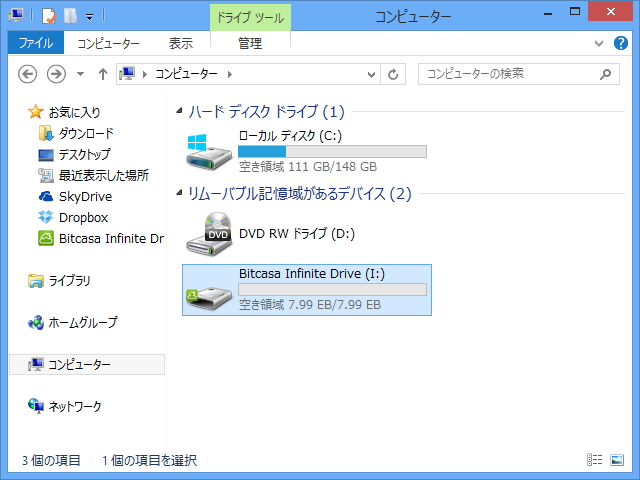The height and width of the screenshot is (480, 640).
Task: Click the Properties icon in quick access toolbar
Action: (x=48, y=16)
